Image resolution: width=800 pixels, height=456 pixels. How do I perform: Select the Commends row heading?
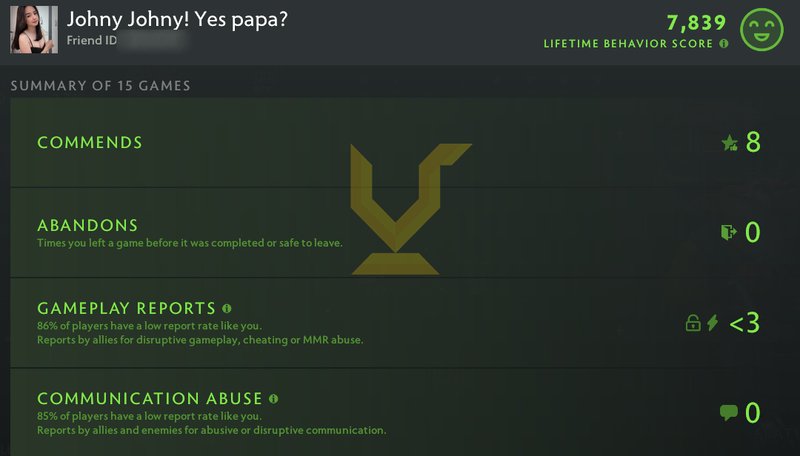coord(90,142)
